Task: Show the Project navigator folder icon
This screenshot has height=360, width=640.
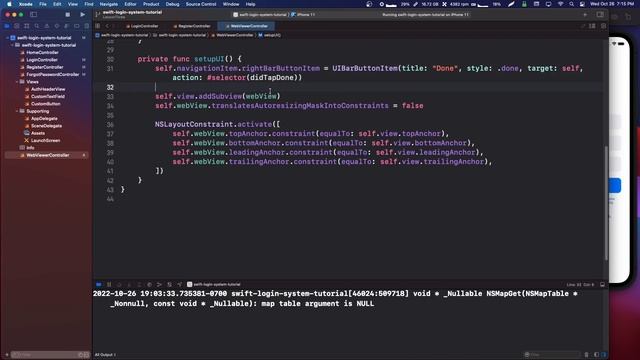Action: point(7,26)
